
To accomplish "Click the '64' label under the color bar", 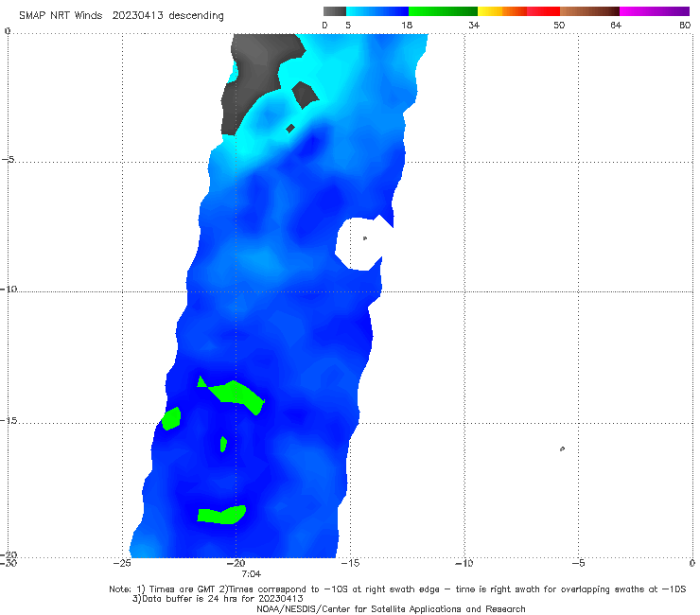I will click(616, 25).
